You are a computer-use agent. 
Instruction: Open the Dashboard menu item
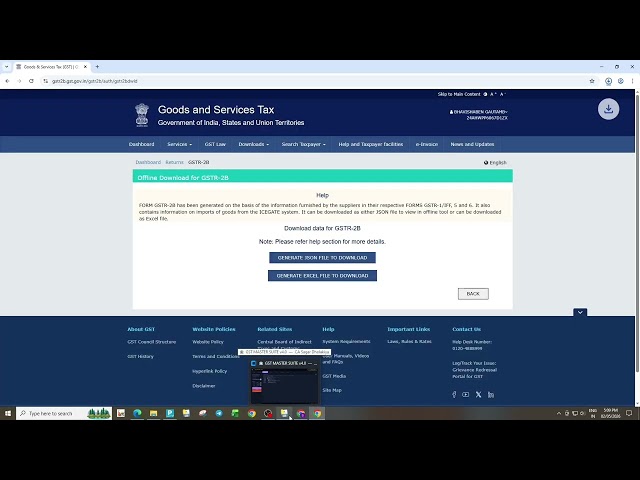[141, 144]
